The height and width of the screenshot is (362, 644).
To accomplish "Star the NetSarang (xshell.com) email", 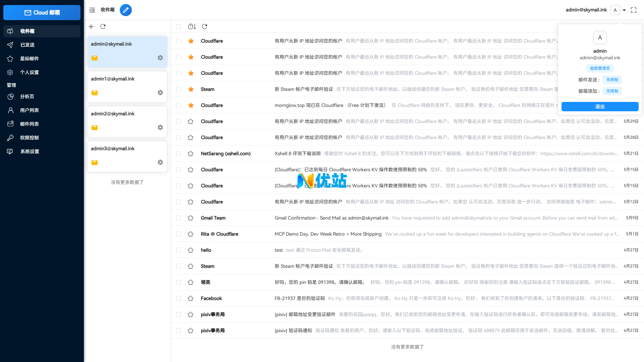I will coord(191,154).
